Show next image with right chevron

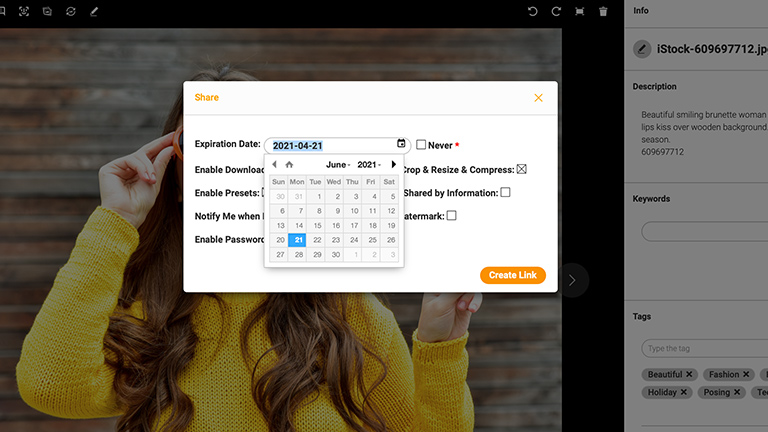[x=572, y=280]
